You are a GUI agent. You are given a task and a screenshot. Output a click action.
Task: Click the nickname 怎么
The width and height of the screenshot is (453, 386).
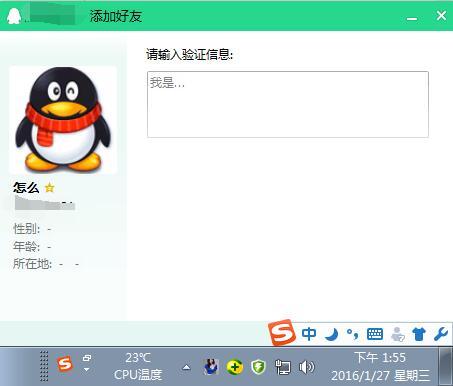pyautogui.click(x=26, y=188)
